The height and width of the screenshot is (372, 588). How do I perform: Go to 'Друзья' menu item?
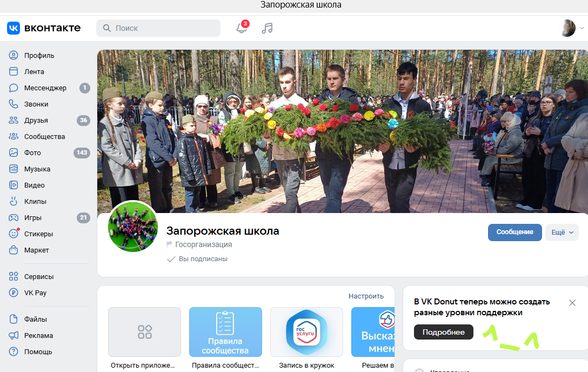(x=36, y=121)
